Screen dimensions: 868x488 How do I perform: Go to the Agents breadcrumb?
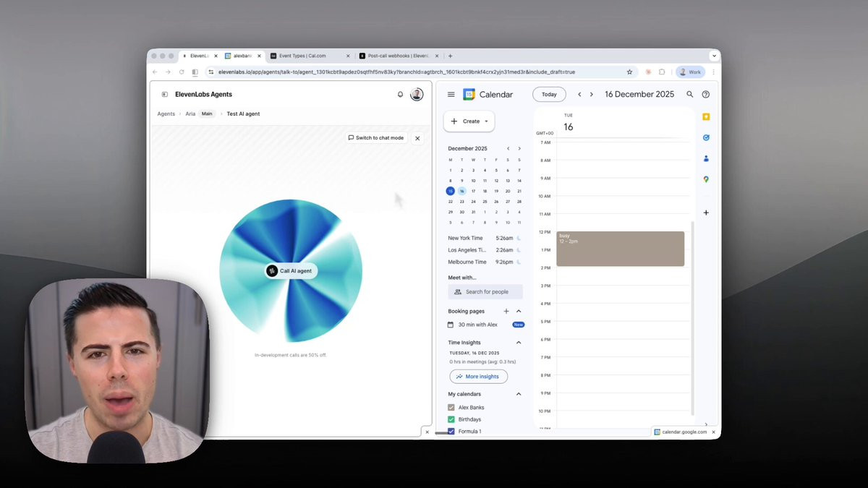coord(166,114)
